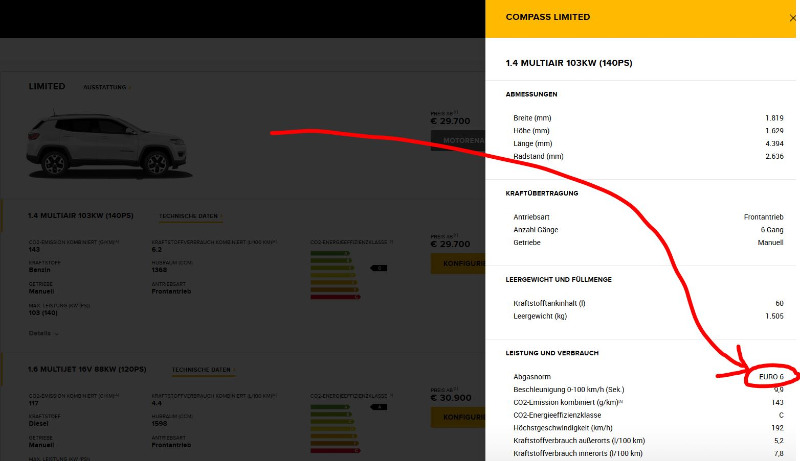Expand Details under the 1.4 MultiAir engine

pyautogui.click(x=43, y=333)
